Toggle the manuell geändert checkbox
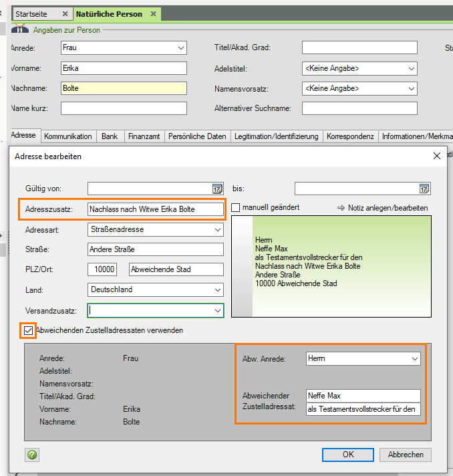Image resolution: width=453 pixels, height=476 pixels. [x=236, y=208]
